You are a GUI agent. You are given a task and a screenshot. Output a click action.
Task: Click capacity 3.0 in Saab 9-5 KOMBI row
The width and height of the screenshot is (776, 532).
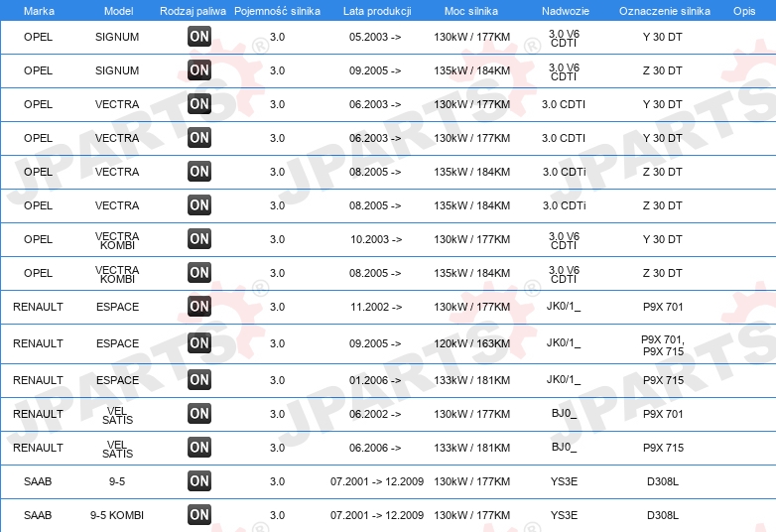pos(277,515)
